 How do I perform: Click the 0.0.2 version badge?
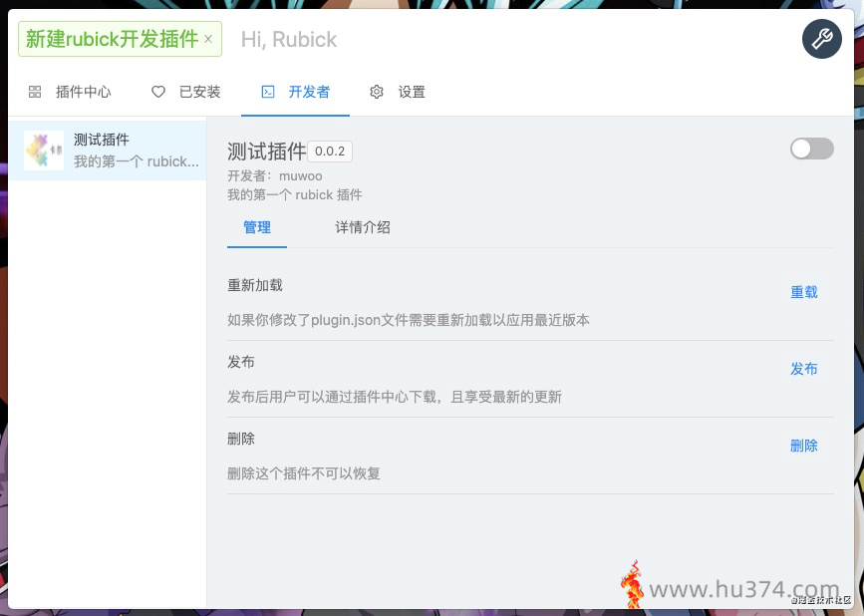click(x=330, y=152)
